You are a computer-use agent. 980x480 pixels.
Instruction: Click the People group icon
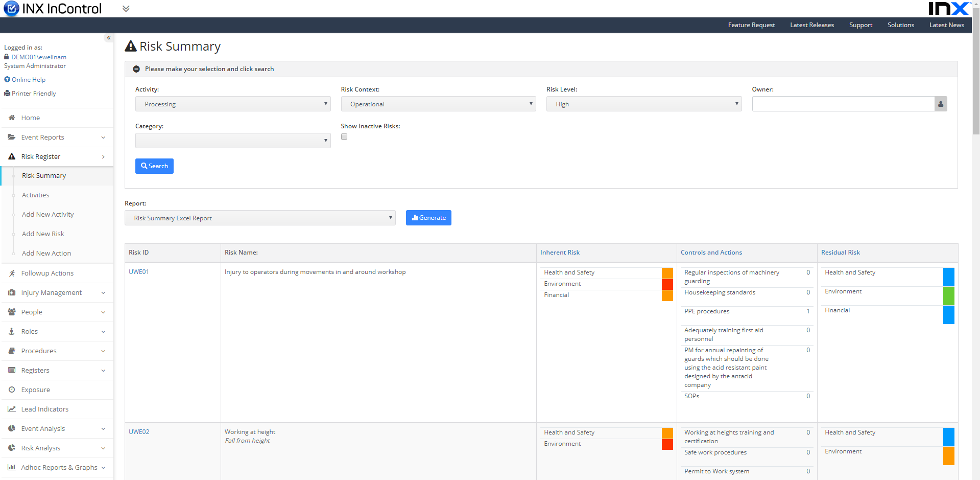(12, 312)
